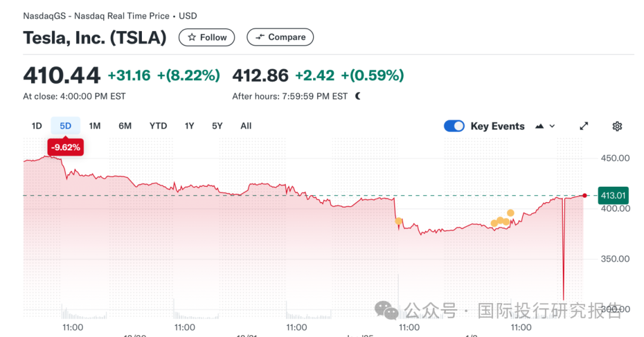Click the star icon on the Follow button

click(x=192, y=38)
